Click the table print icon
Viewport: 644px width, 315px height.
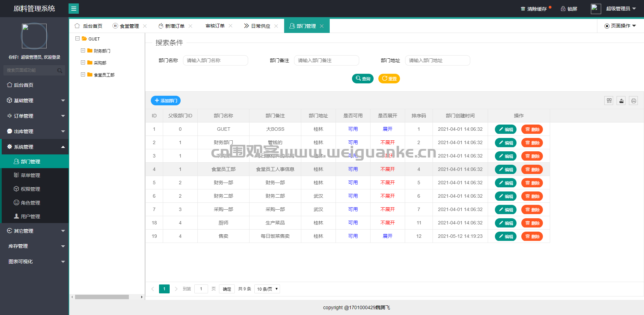[x=633, y=101]
